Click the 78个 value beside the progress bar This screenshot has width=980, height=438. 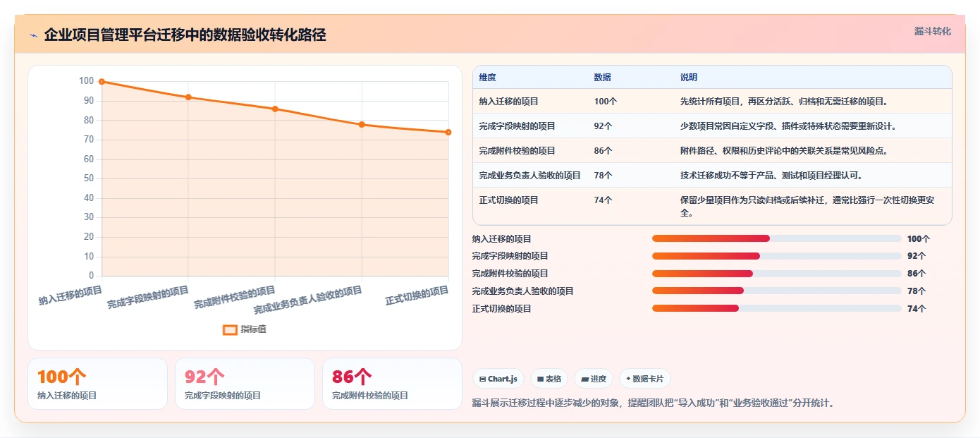pos(917,291)
